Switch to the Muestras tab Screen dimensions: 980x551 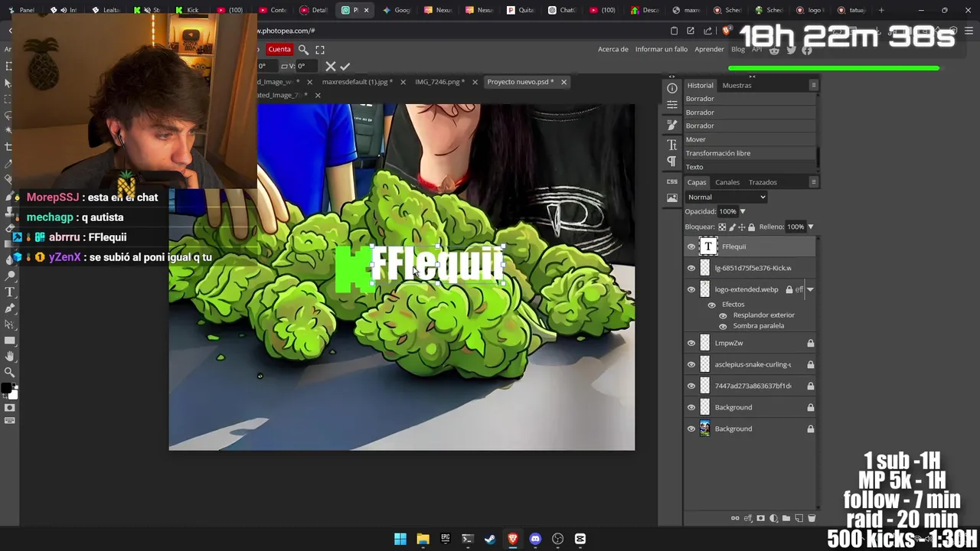click(x=737, y=85)
